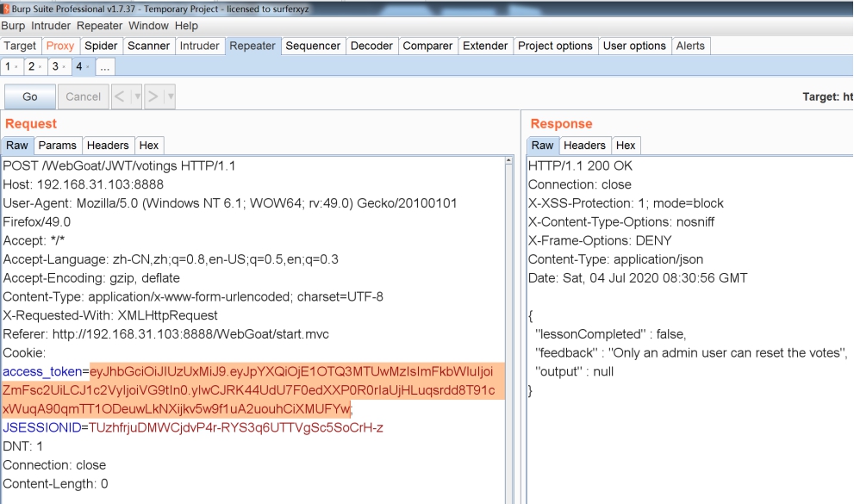Switch to the Extender tab
854x504 pixels.
click(484, 46)
